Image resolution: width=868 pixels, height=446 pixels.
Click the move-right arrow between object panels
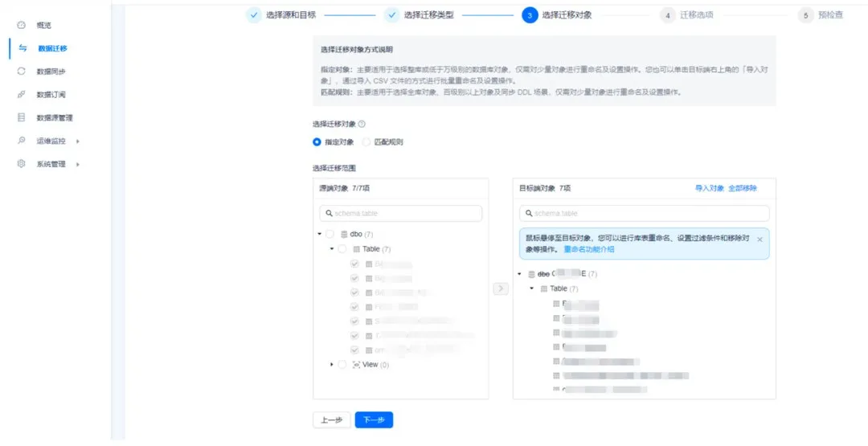coord(501,288)
